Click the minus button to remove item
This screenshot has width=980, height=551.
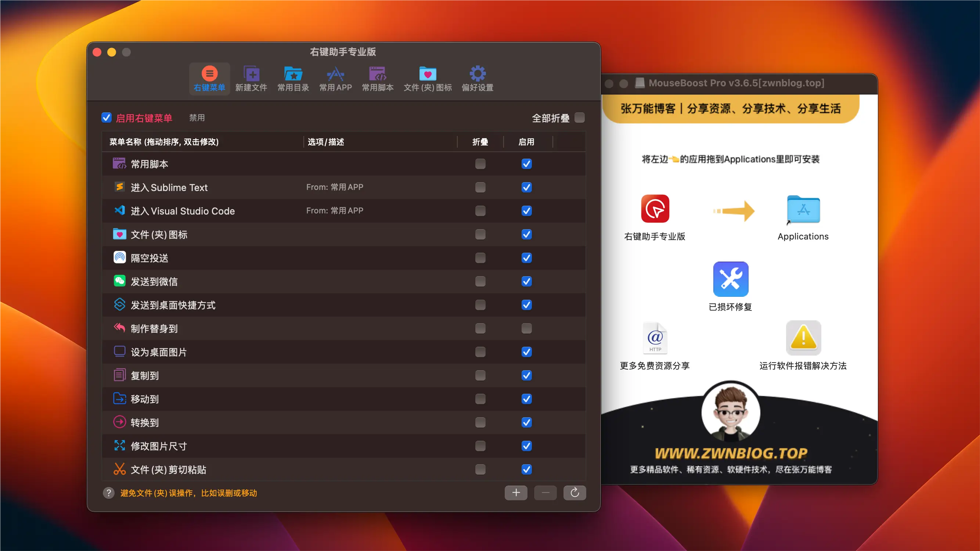[545, 493]
